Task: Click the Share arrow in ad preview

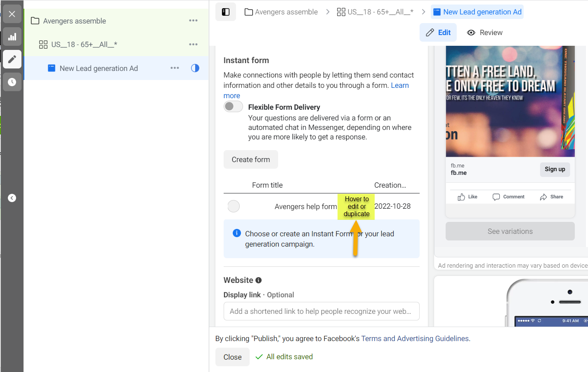Action: tap(543, 197)
